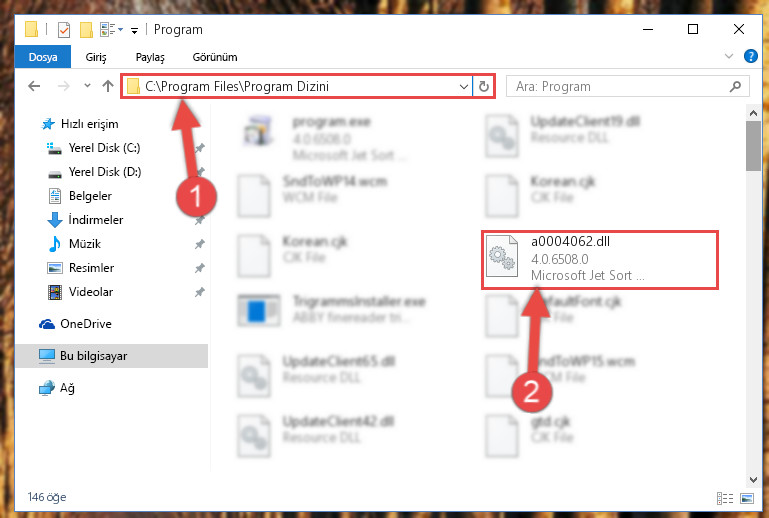The image size is (769, 518).
Task: Open the Görünüm ribbon tab
Action: pos(215,57)
